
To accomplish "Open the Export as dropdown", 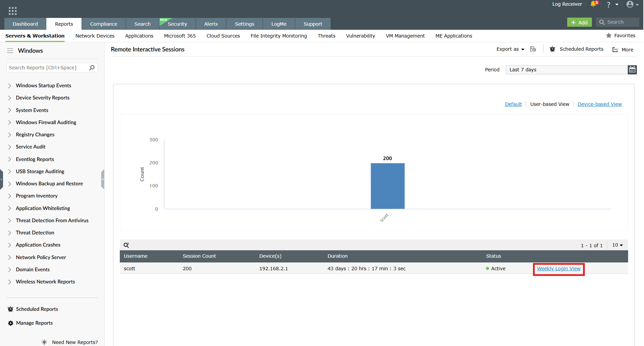I will [510, 49].
